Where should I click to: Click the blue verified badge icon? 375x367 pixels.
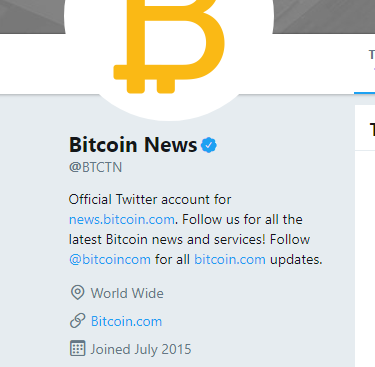click(x=209, y=145)
